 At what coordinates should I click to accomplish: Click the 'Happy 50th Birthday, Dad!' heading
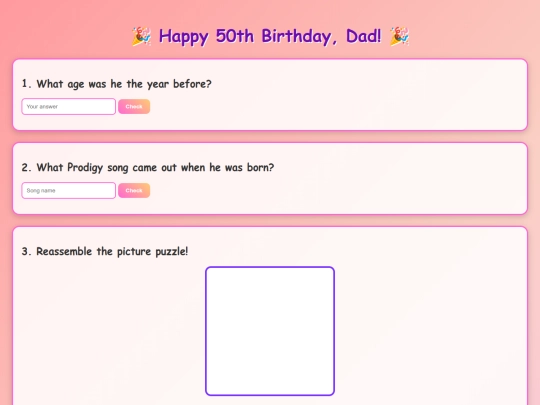(x=270, y=36)
